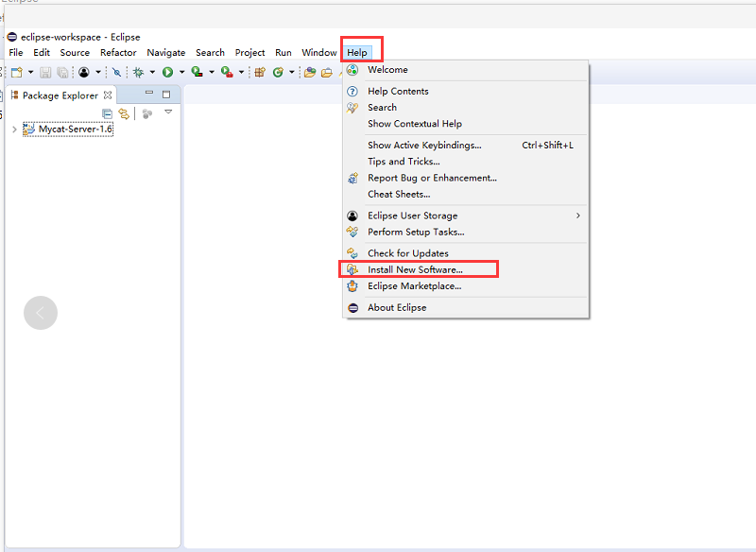The image size is (756, 552).
Task: Click Collapse All in Package Explorer
Action: 107,113
